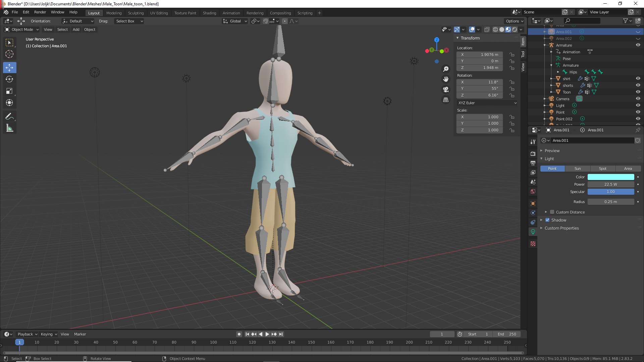Open the Object Mode dropdown
644x362 pixels.
tap(22, 29)
